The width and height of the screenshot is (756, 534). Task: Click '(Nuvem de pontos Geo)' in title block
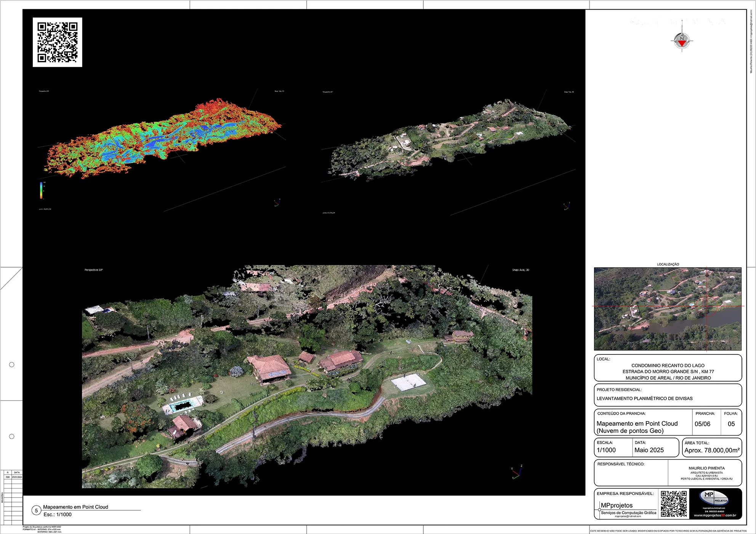[x=630, y=431]
